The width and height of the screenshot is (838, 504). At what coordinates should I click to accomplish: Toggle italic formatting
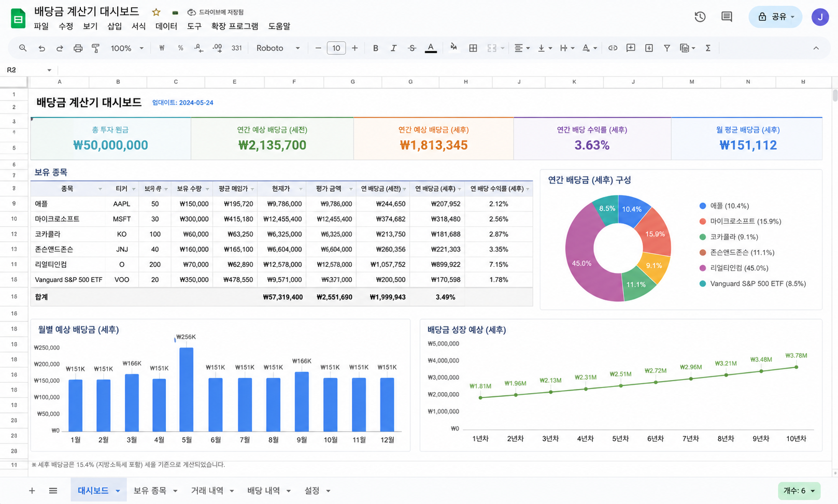(x=393, y=48)
